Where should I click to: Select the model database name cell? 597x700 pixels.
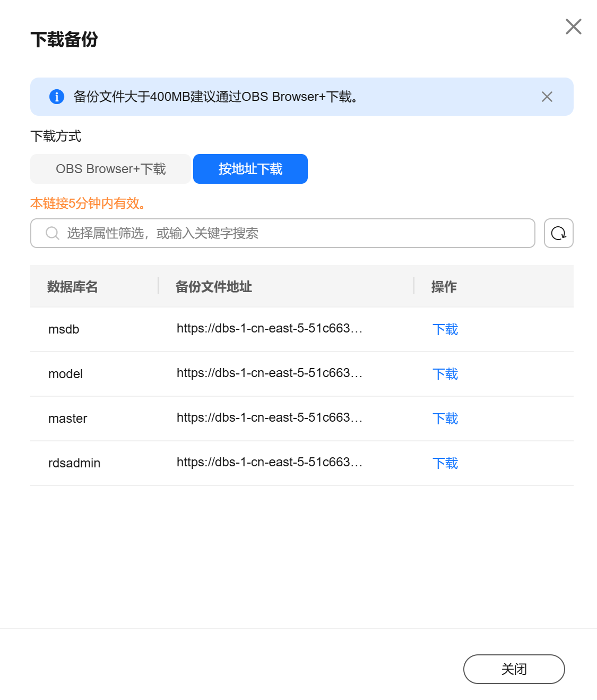(x=65, y=374)
